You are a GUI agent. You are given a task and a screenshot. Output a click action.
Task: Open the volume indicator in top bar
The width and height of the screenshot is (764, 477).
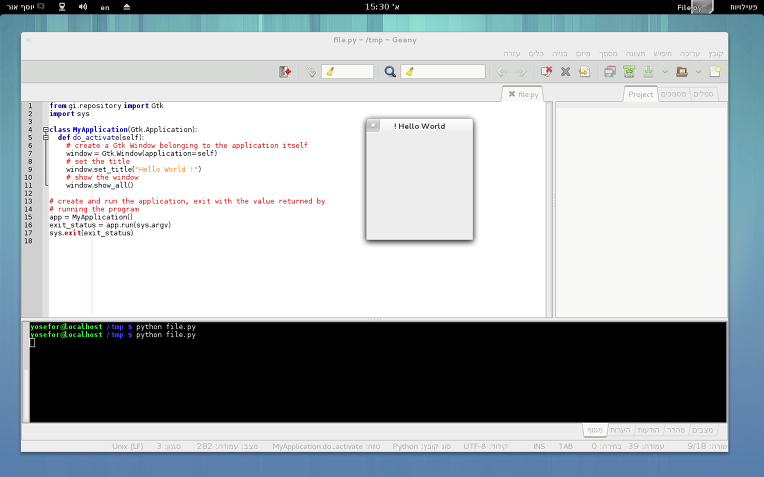tap(83, 7)
